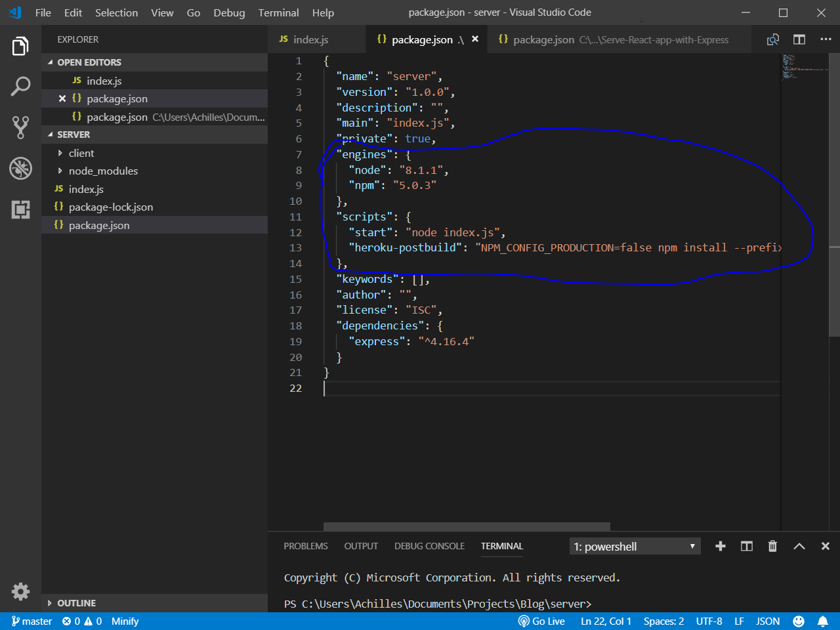This screenshot has height=630, width=840.
Task: Open the Debug view in activity bar
Action: click(x=20, y=168)
